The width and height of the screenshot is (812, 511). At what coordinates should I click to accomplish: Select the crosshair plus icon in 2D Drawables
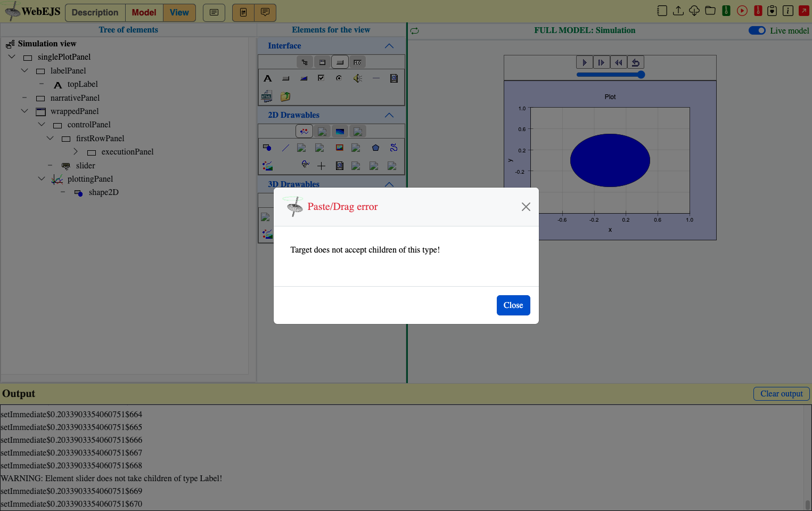point(321,166)
